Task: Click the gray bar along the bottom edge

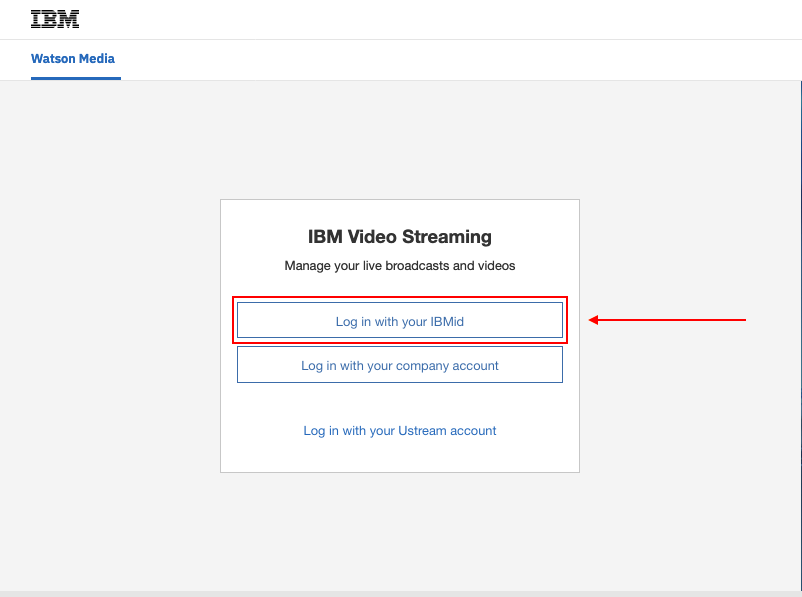Action: tap(401, 594)
